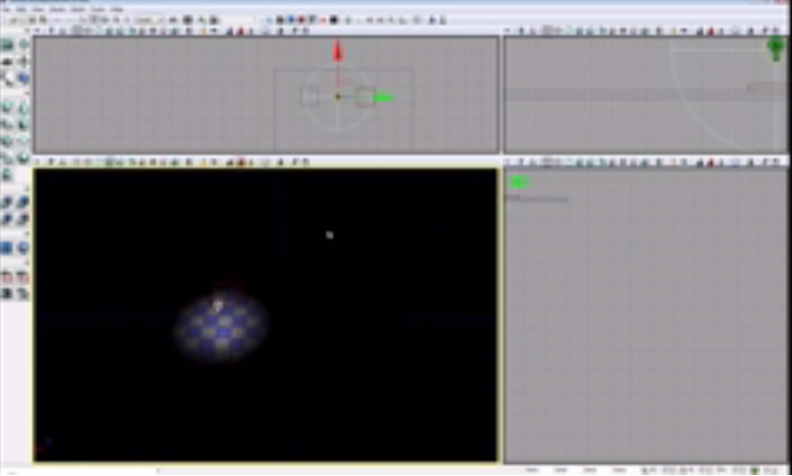This screenshot has width=792, height=476.
Task: Click the Add Special Brush icon
Action: [7, 248]
